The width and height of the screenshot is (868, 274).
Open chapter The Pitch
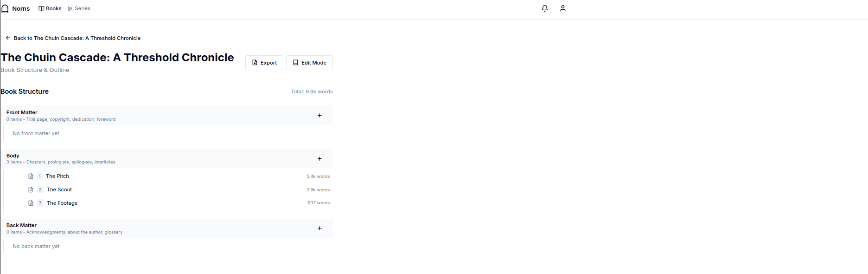(x=57, y=176)
